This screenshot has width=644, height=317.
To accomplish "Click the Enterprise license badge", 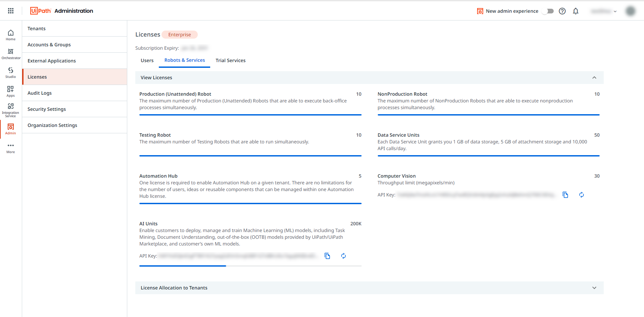I will pos(180,35).
